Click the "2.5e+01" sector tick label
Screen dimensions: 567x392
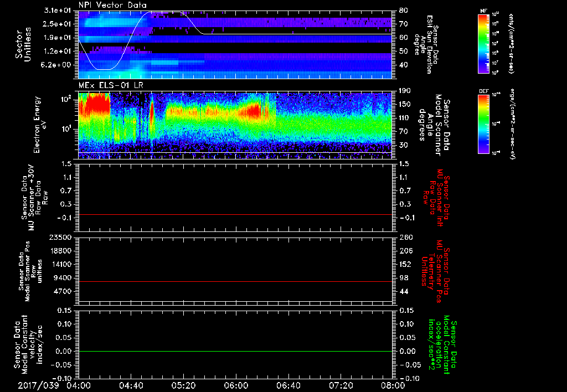click(58, 24)
